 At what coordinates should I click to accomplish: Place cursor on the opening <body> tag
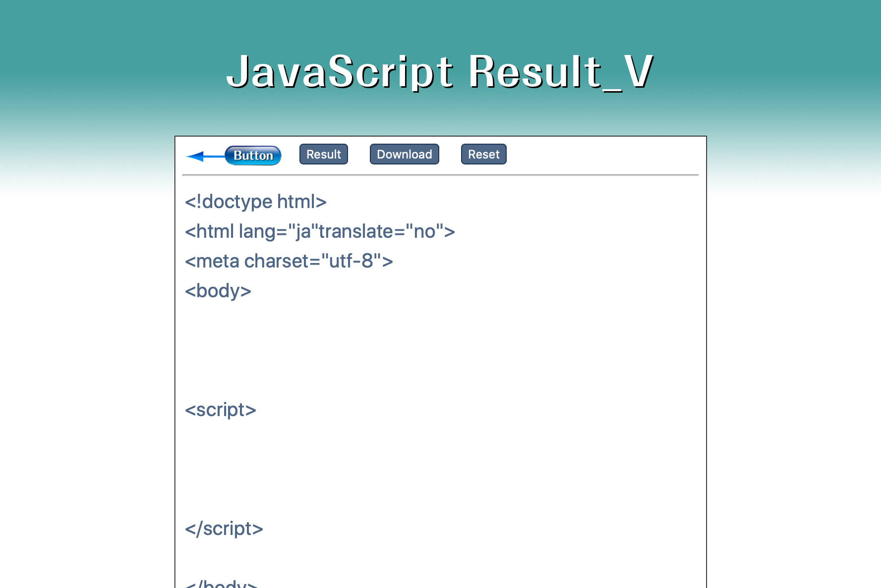(218, 291)
